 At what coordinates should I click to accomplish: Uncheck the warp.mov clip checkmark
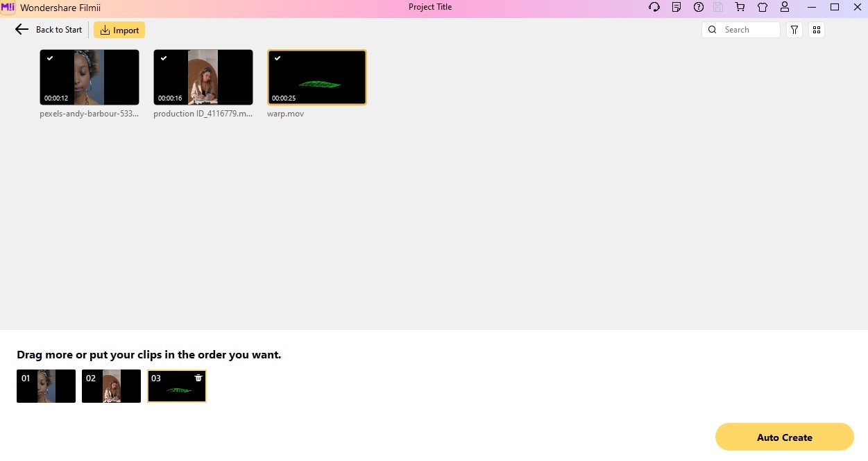(x=278, y=58)
